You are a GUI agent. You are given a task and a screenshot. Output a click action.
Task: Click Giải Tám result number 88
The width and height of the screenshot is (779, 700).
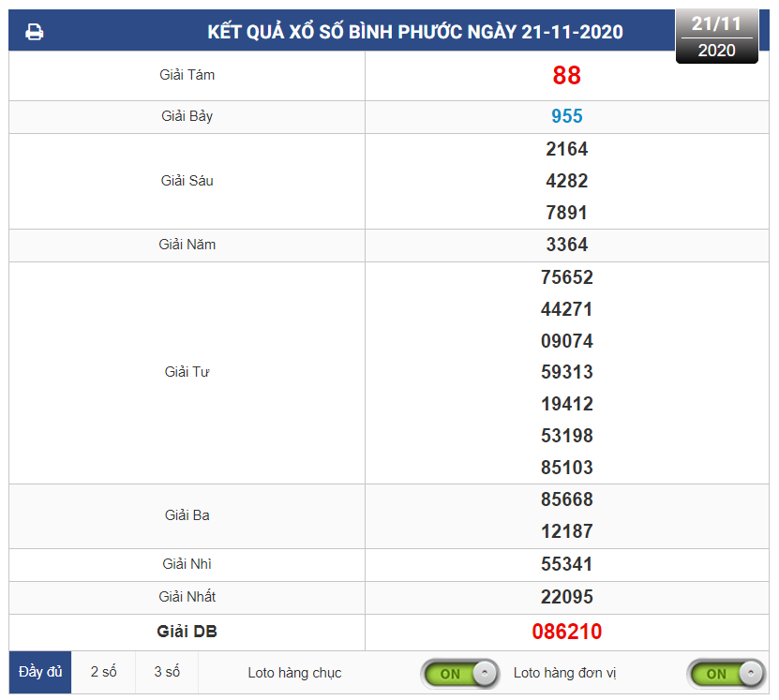566,76
